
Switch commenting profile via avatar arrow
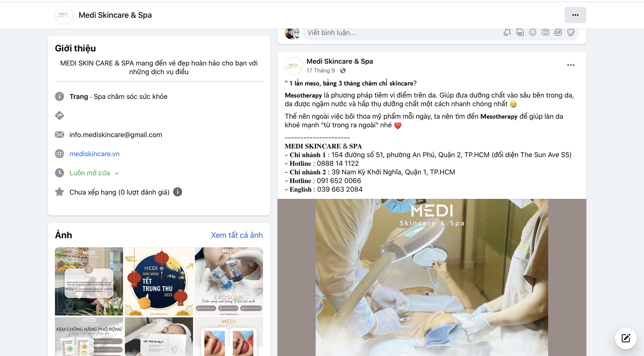tap(297, 37)
